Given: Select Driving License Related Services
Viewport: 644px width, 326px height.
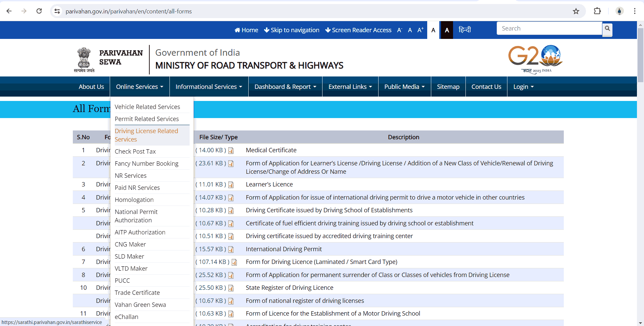Looking at the screenshot, I should point(152,135).
